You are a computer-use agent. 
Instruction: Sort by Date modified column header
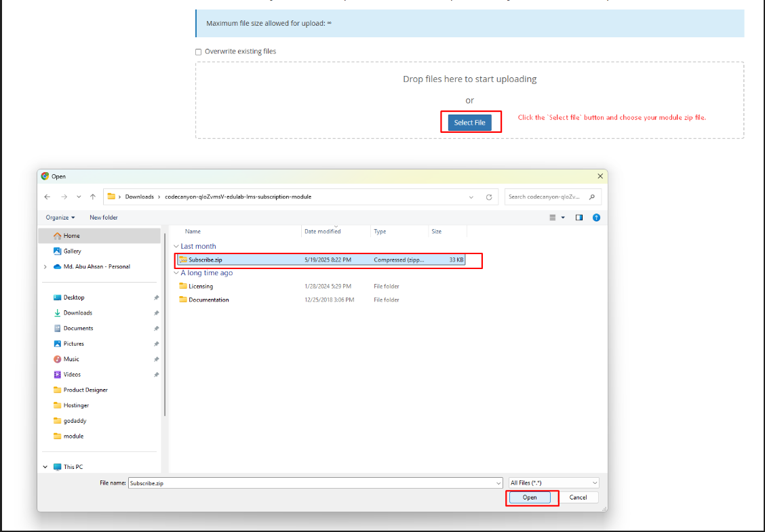323,232
